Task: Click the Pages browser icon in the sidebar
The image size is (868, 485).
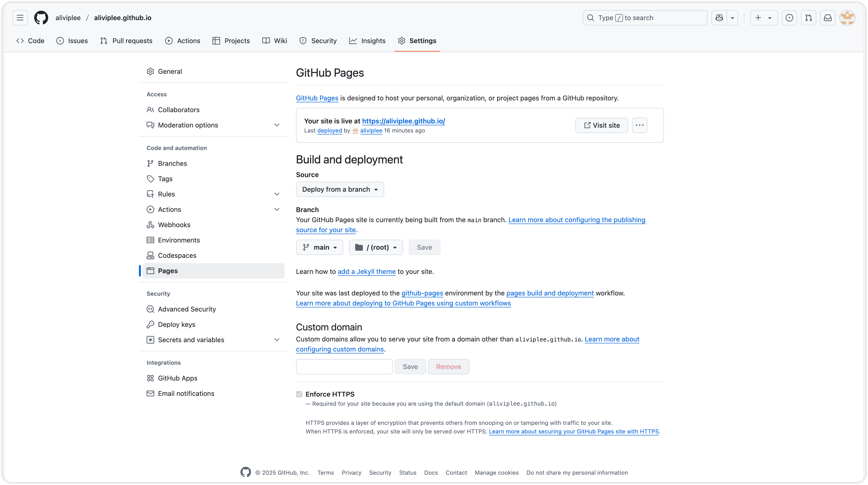Action: point(150,271)
